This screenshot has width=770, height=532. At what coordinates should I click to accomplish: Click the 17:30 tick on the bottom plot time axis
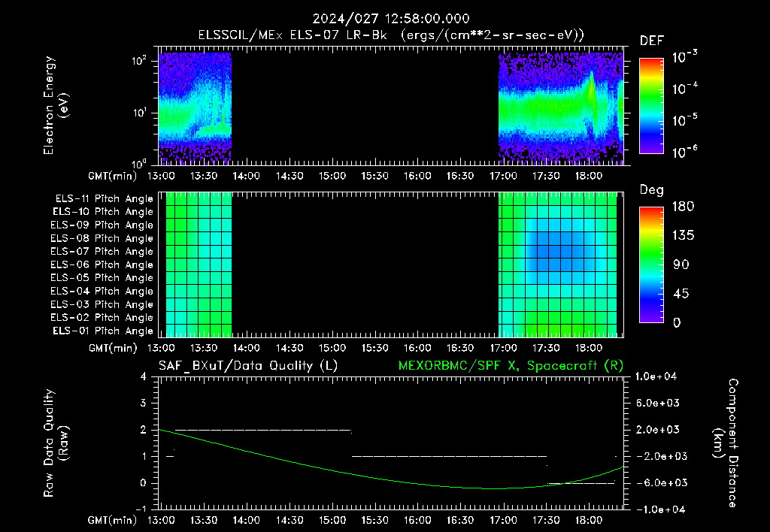click(546, 520)
